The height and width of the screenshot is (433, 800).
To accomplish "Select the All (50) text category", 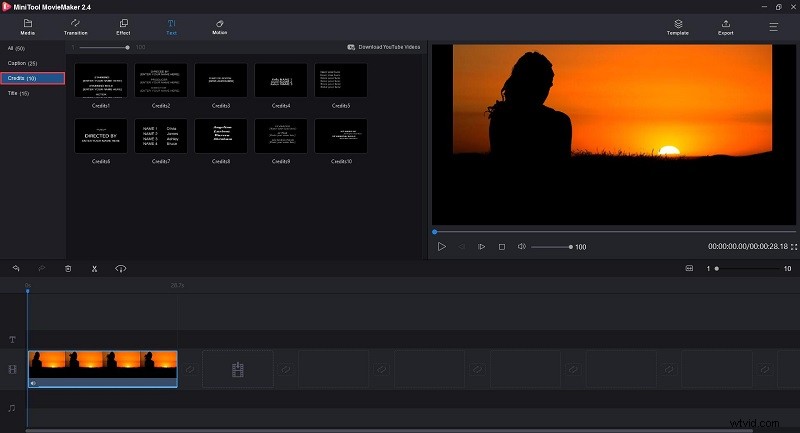I will [16, 48].
